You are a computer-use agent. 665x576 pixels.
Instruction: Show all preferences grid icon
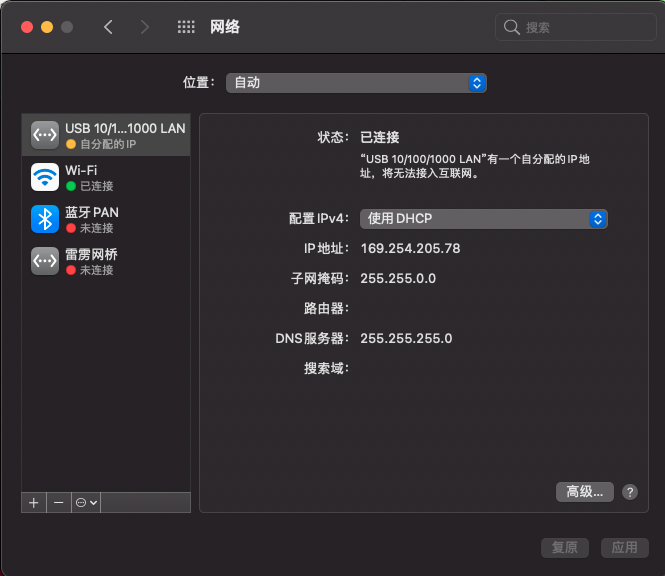pyautogui.click(x=186, y=27)
